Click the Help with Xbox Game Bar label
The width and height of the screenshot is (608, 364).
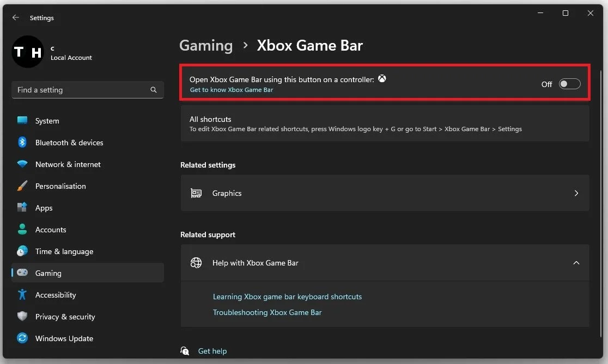pyautogui.click(x=256, y=263)
